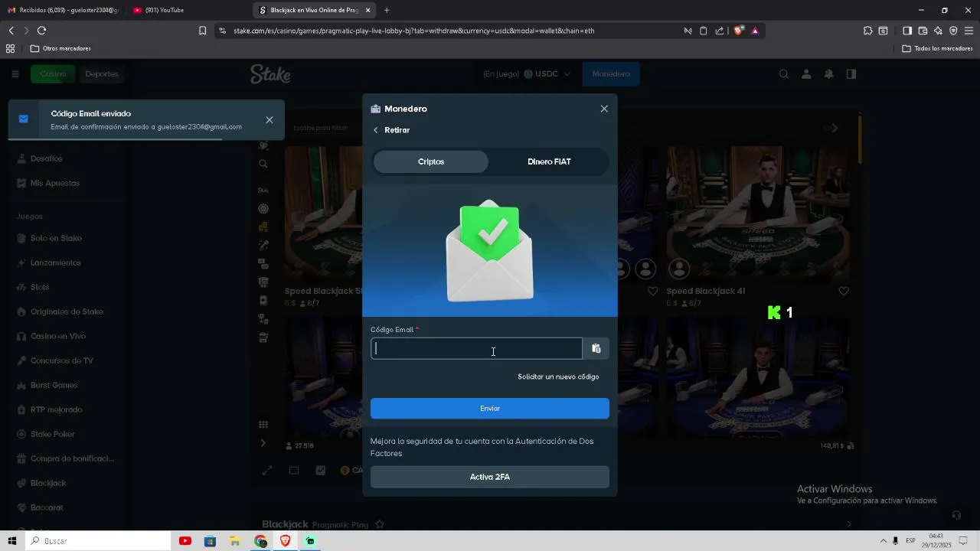The width and height of the screenshot is (980, 551).
Task: Reload the browser page
Action: [41, 31]
